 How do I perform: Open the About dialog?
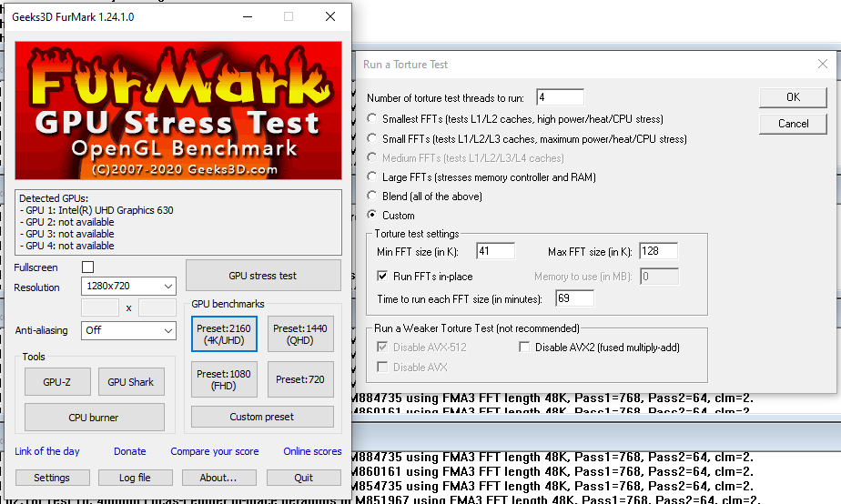(218, 478)
